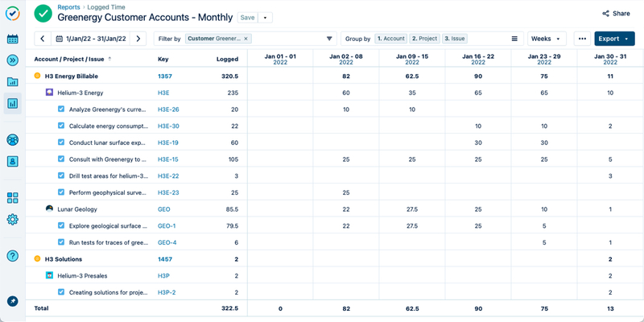Open the Apps grid icon in sidebar

[12, 198]
